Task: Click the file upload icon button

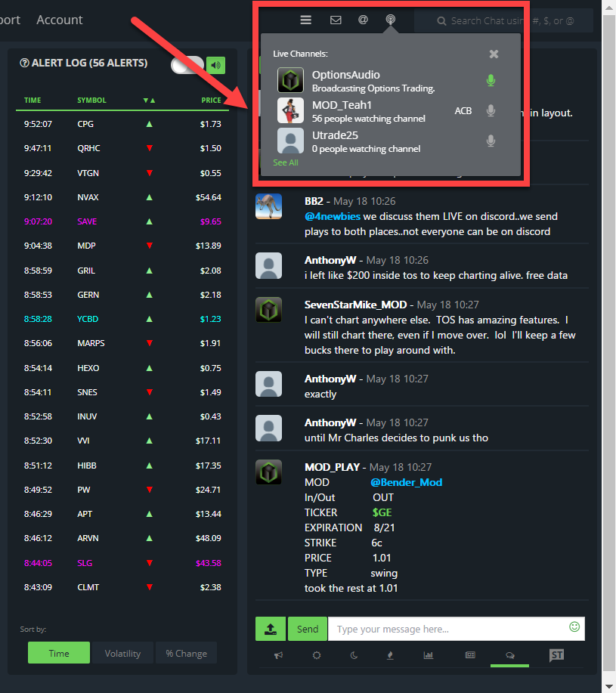Action: tap(270, 629)
